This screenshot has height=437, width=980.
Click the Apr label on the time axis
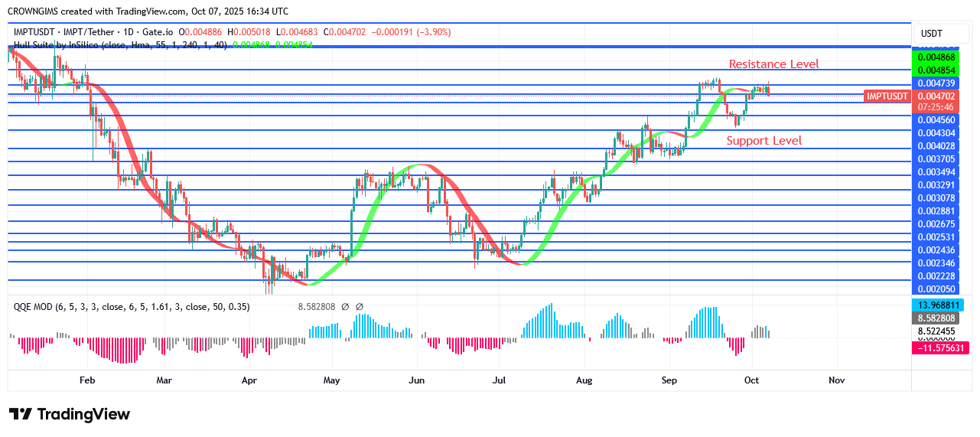(x=249, y=380)
